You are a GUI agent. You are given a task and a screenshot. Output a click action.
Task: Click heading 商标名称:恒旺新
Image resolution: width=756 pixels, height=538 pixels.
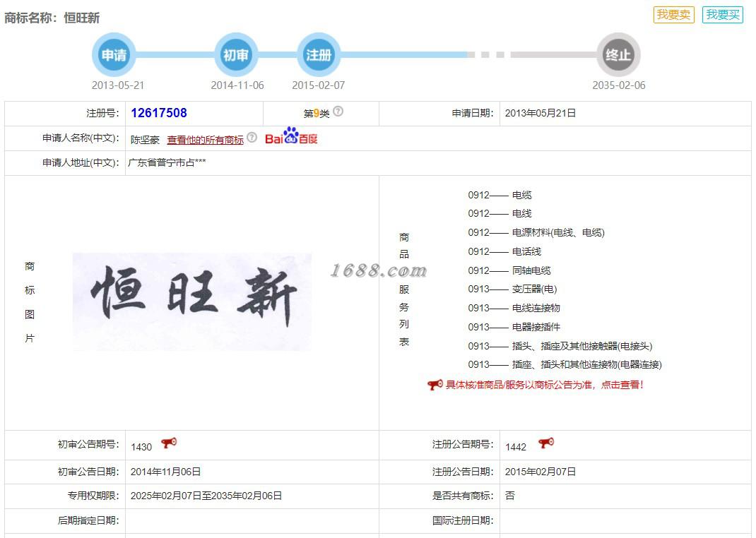tap(52, 18)
